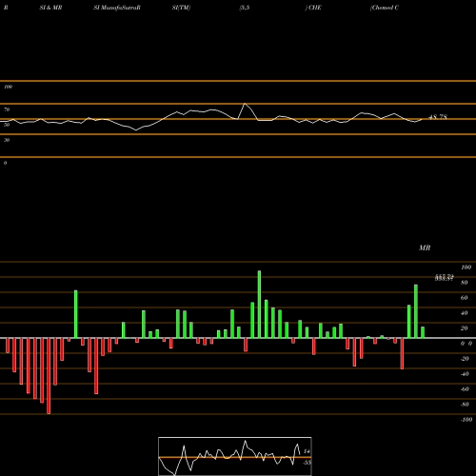Click the -60 label on MR axis
476x476 pixels.
(465, 389)
